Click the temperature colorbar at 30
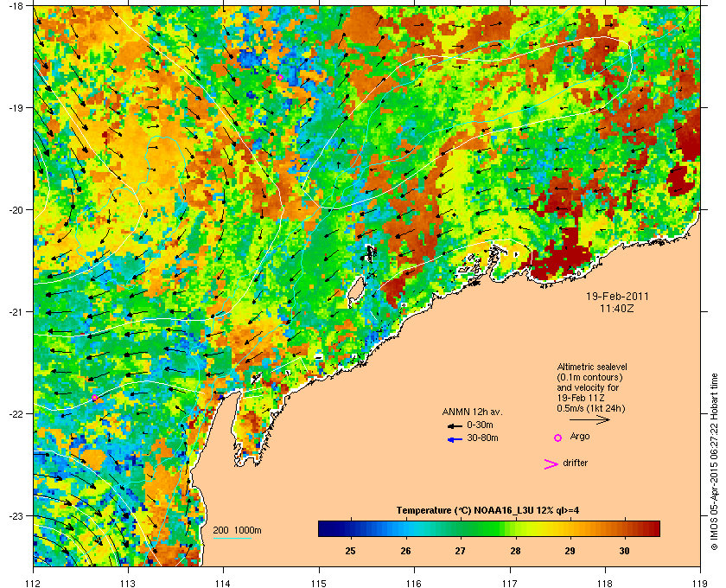 coord(624,528)
